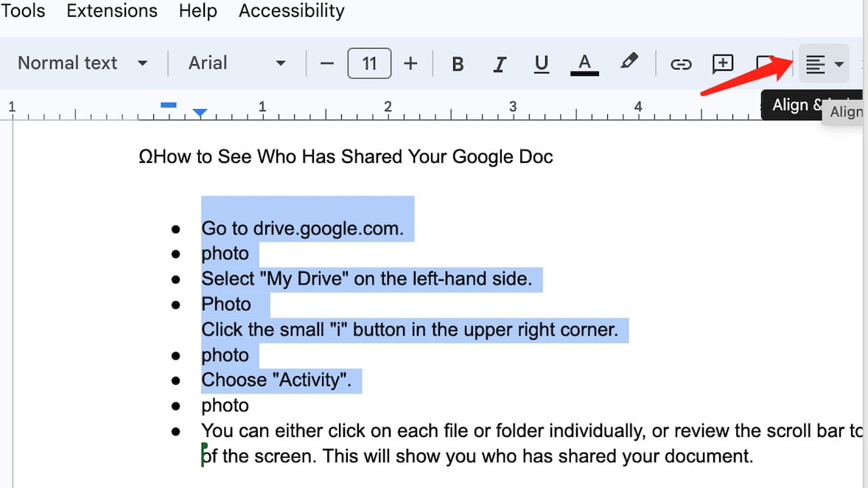This screenshot has height=488, width=868.
Task: Open the Tools menu
Action: click(23, 10)
